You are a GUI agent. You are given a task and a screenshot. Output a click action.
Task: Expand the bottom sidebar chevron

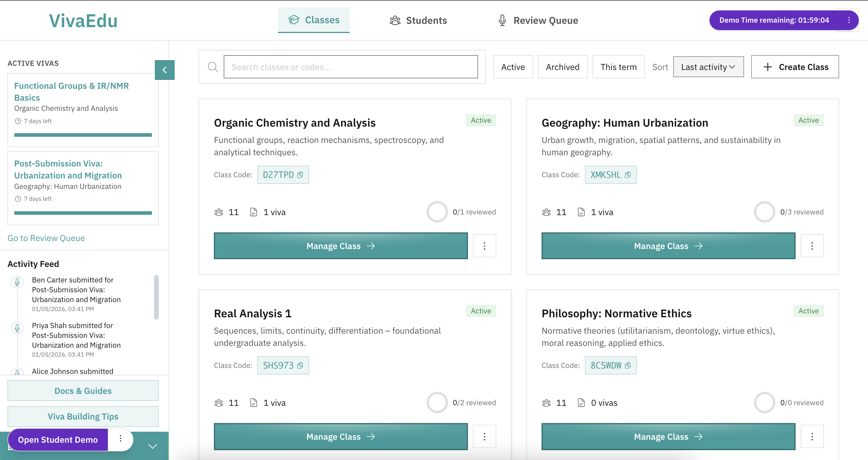pos(153,446)
